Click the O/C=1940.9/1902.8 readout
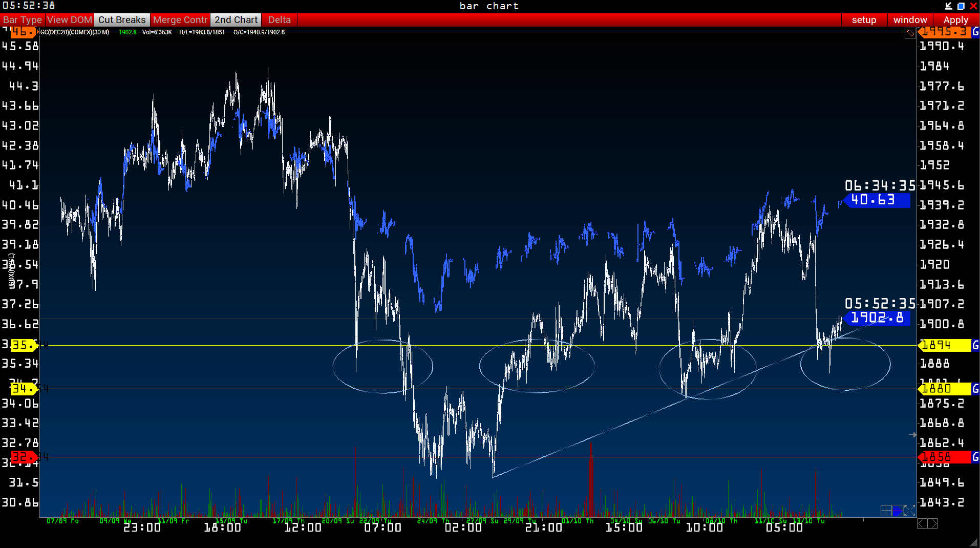 259,32
